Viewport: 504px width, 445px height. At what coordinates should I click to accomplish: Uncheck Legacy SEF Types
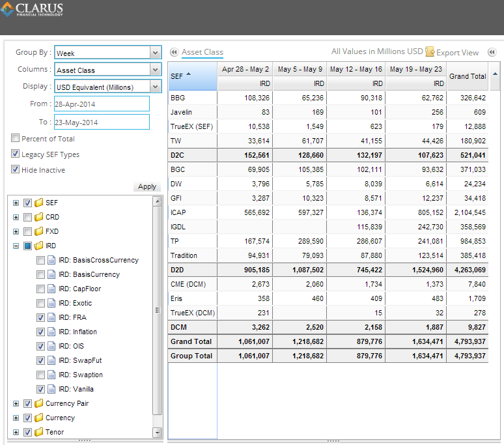[15, 153]
